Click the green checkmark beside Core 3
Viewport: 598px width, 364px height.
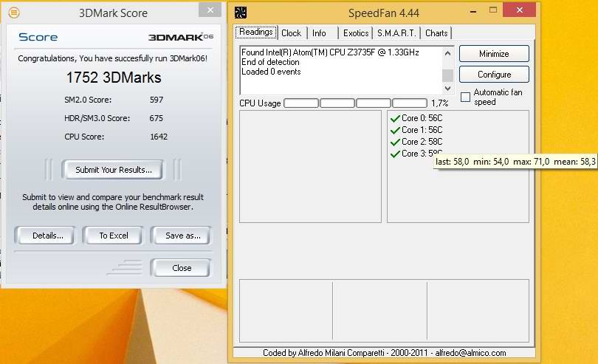click(394, 154)
